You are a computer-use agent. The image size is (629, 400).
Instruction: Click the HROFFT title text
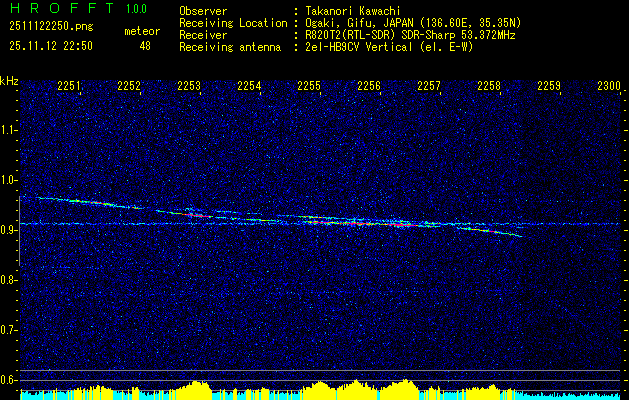click(62, 8)
